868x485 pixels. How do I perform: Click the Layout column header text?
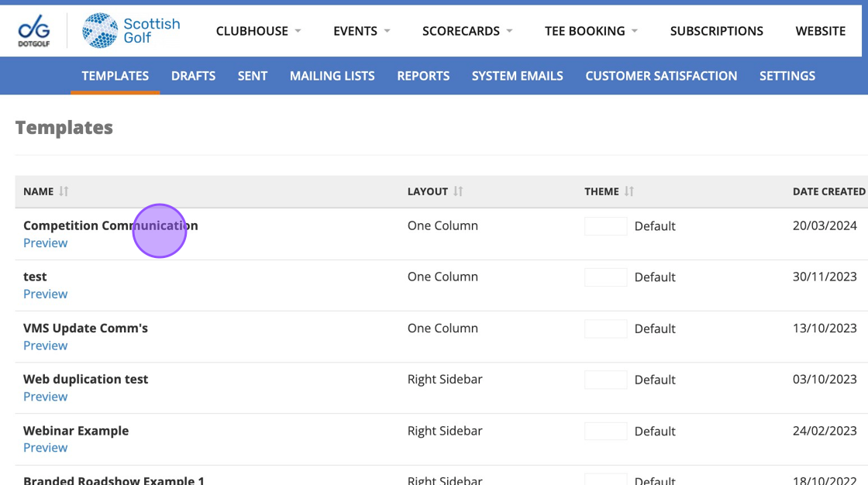coord(427,191)
